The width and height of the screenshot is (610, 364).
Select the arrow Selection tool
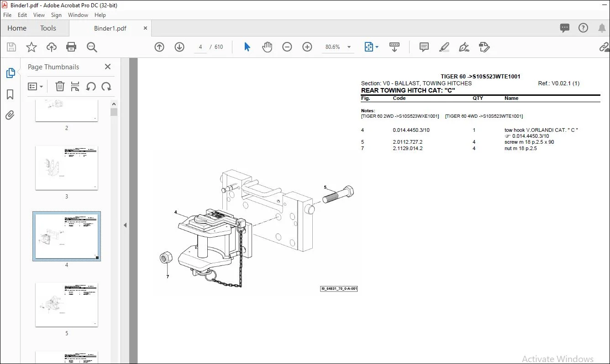point(247,47)
